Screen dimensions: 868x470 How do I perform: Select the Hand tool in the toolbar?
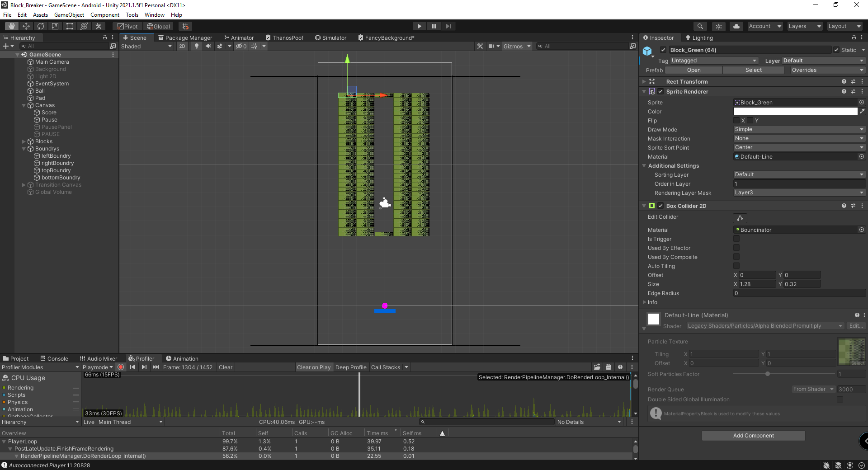(12, 26)
